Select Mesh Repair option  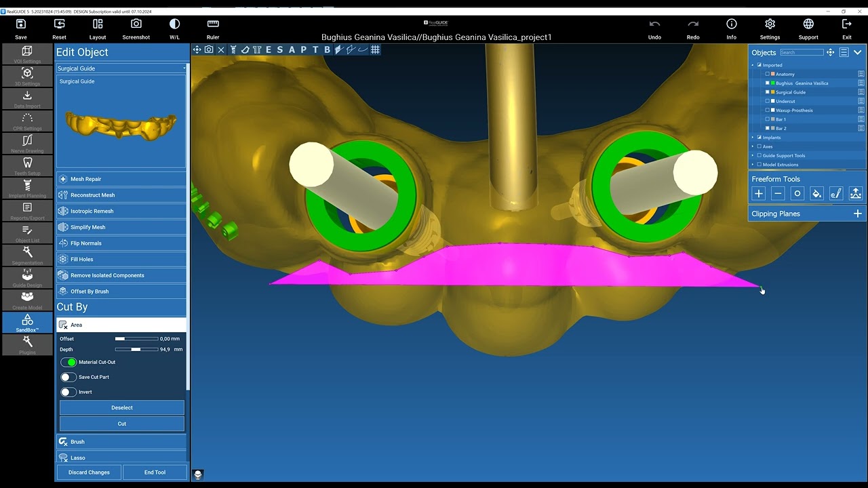pos(121,179)
